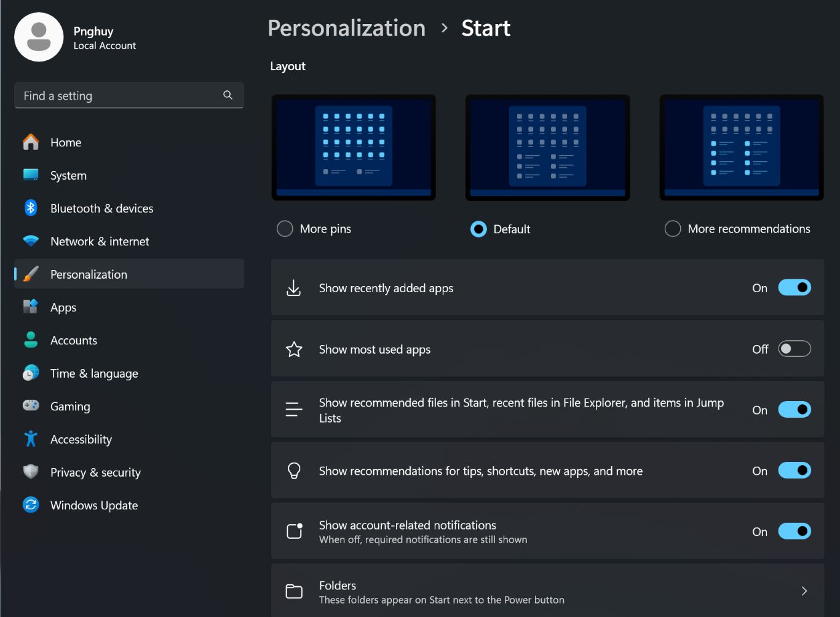Click the Network & internet Wi-Fi icon
Screen dimensions: 840x617
tap(31, 241)
